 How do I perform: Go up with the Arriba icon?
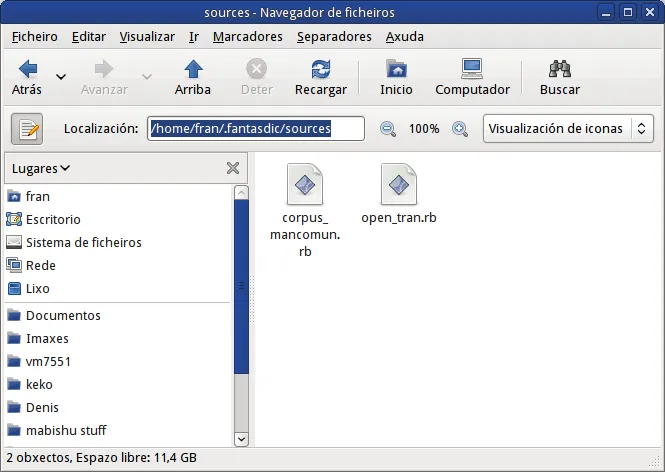point(192,70)
